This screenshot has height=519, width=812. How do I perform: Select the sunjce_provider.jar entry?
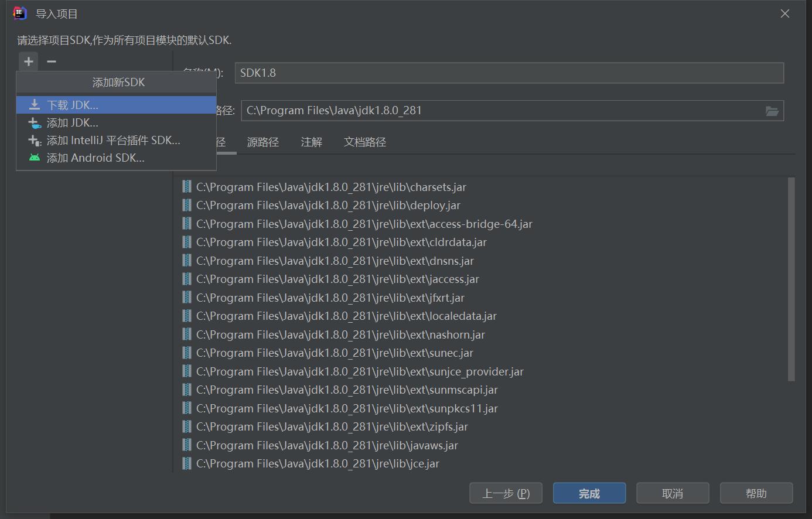tap(360, 371)
